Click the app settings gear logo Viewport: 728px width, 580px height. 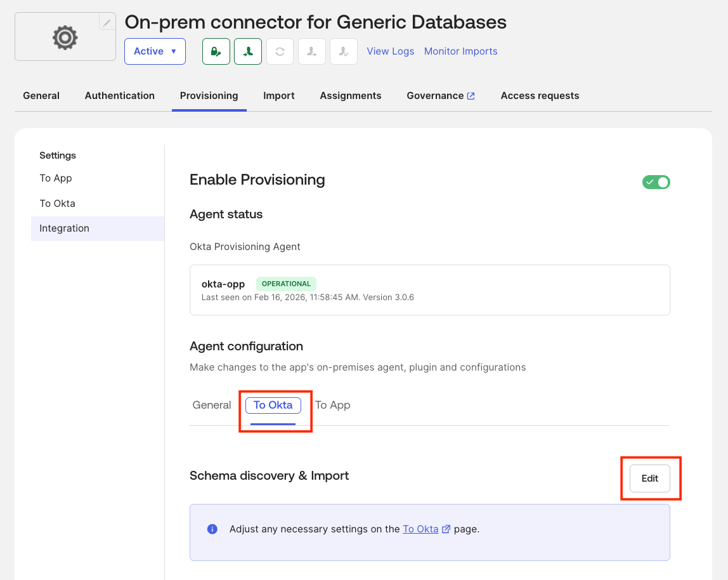64,37
